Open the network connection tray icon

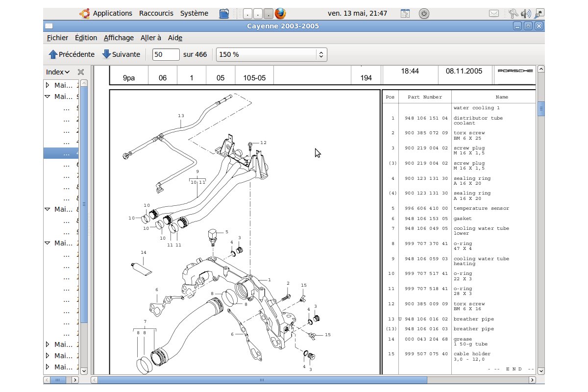(x=539, y=13)
